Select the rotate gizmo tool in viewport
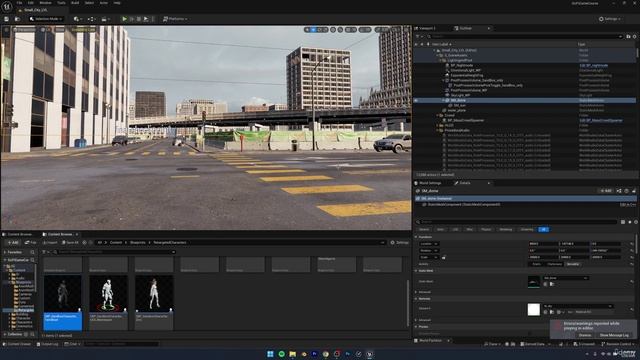This screenshot has height=360, width=640. click(319, 29)
